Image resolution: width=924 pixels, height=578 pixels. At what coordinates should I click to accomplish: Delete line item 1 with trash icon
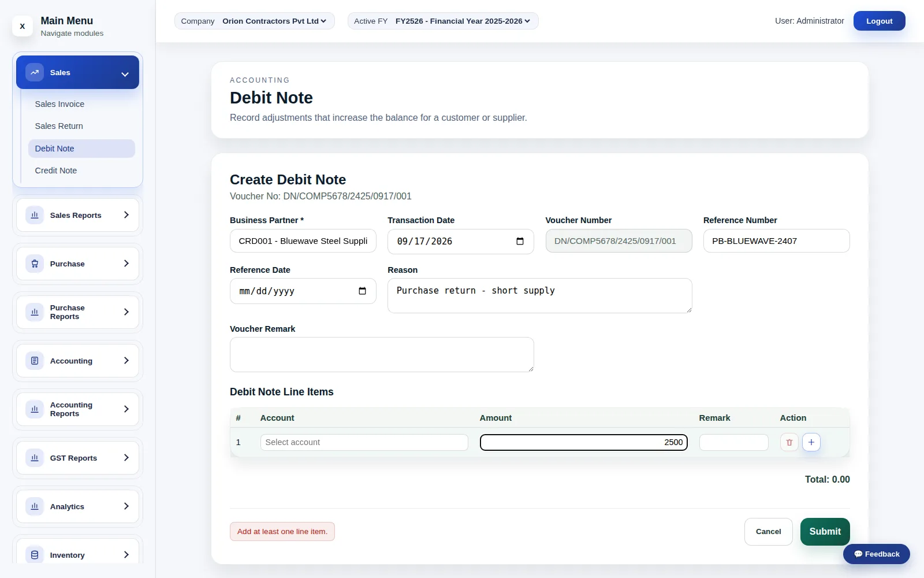[789, 442]
